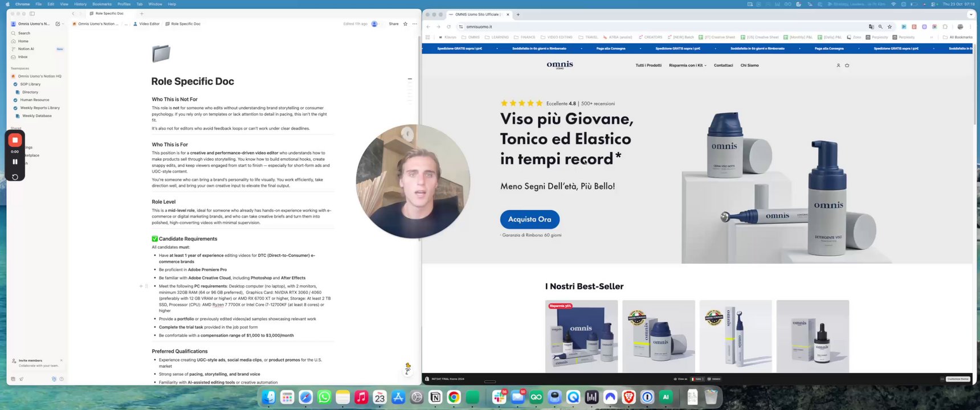Go back in the Omnis browser window

pyautogui.click(x=428, y=27)
